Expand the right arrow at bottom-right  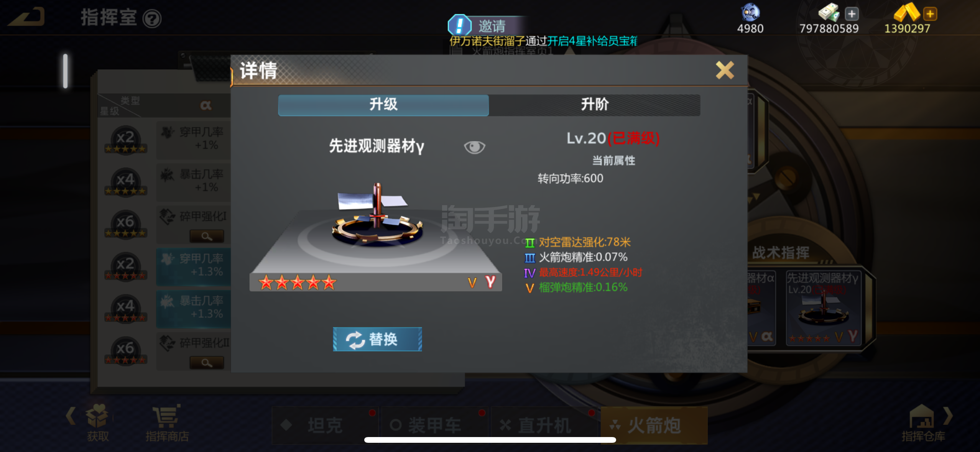coord(948,416)
